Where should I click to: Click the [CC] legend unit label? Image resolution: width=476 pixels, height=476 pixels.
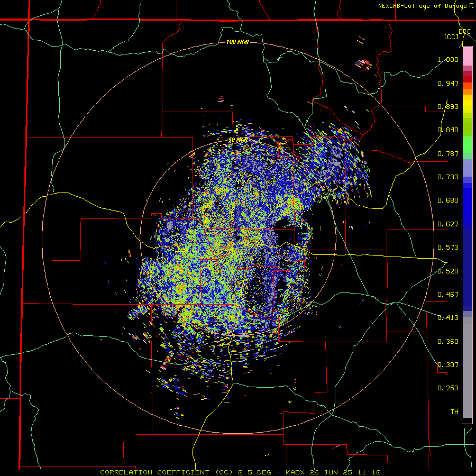click(x=452, y=36)
